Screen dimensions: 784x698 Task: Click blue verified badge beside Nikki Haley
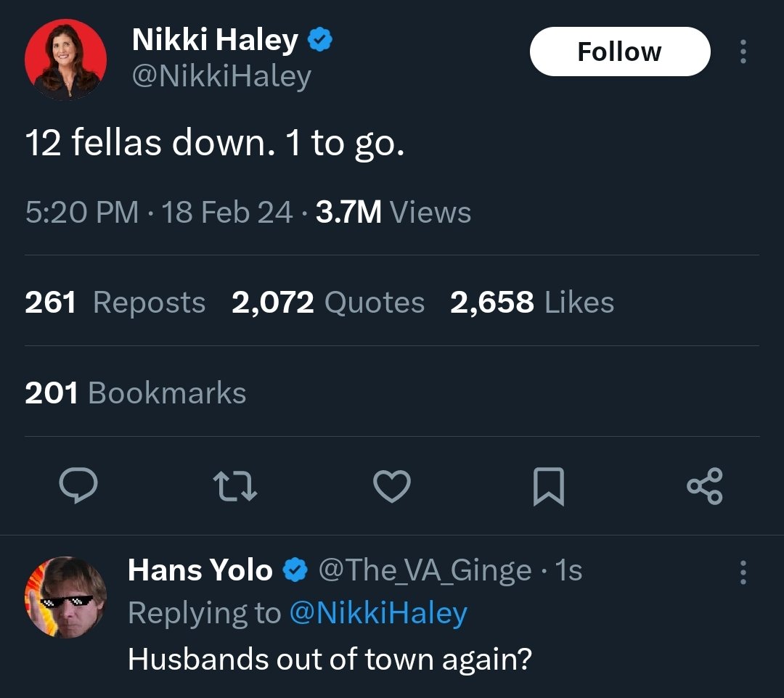click(x=320, y=41)
